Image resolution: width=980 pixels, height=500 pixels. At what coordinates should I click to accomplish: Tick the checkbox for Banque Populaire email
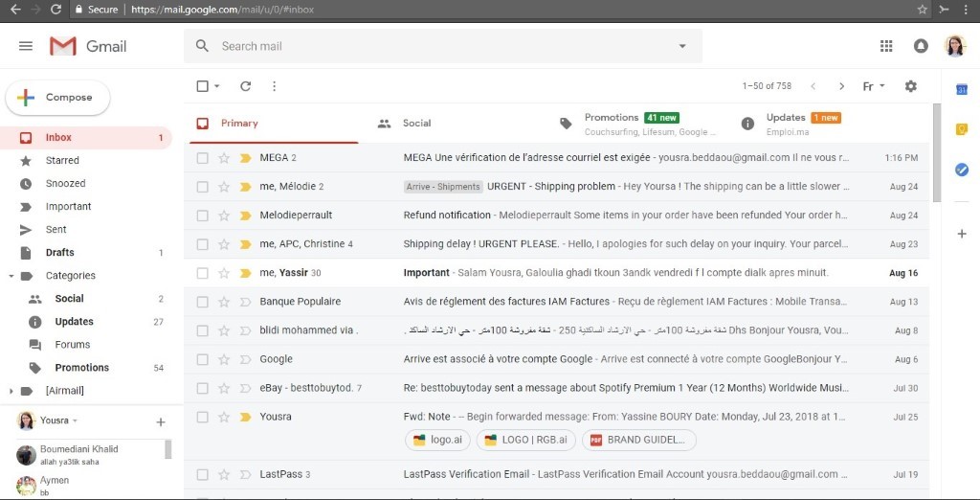[202, 302]
